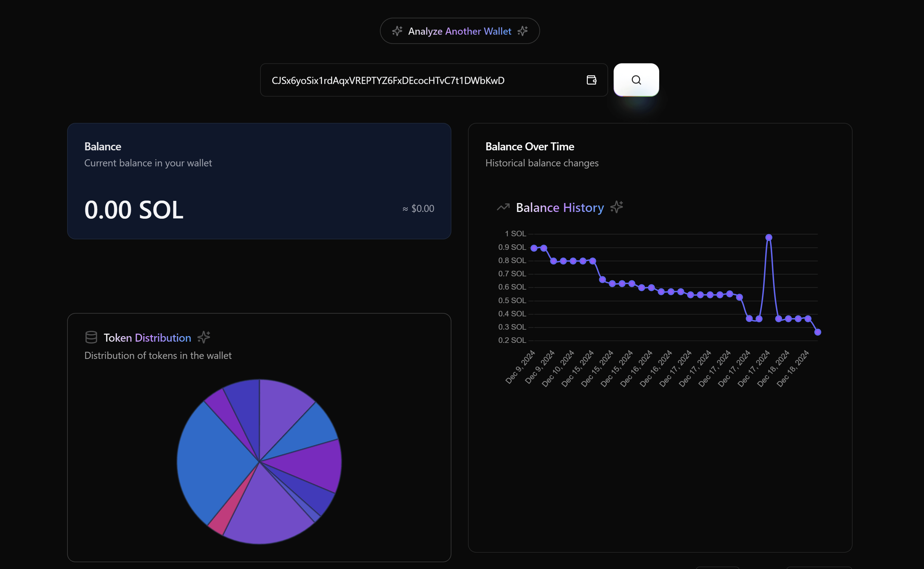Click sparkle icon left of Analyze Another Wallet
Image resolution: width=924 pixels, height=569 pixels.
(397, 31)
